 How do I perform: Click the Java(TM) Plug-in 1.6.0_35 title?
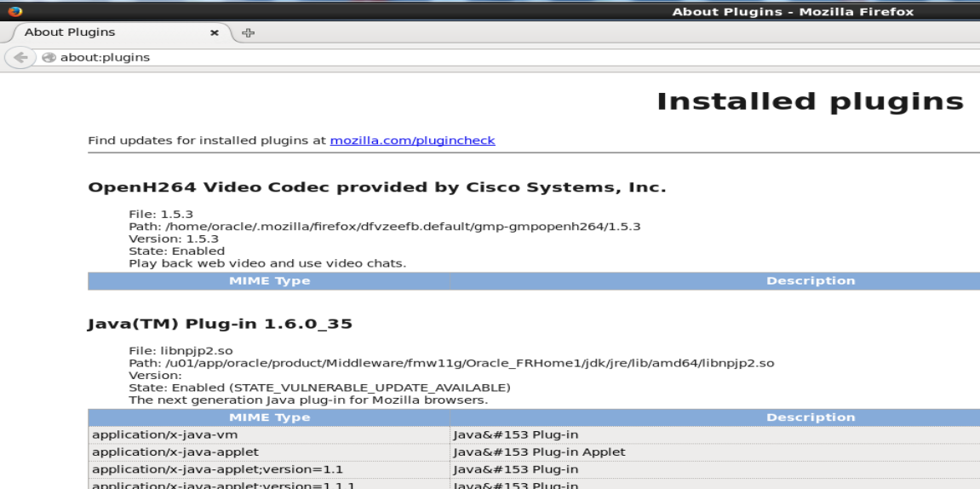pyautogui.click(x=220, y=324)
